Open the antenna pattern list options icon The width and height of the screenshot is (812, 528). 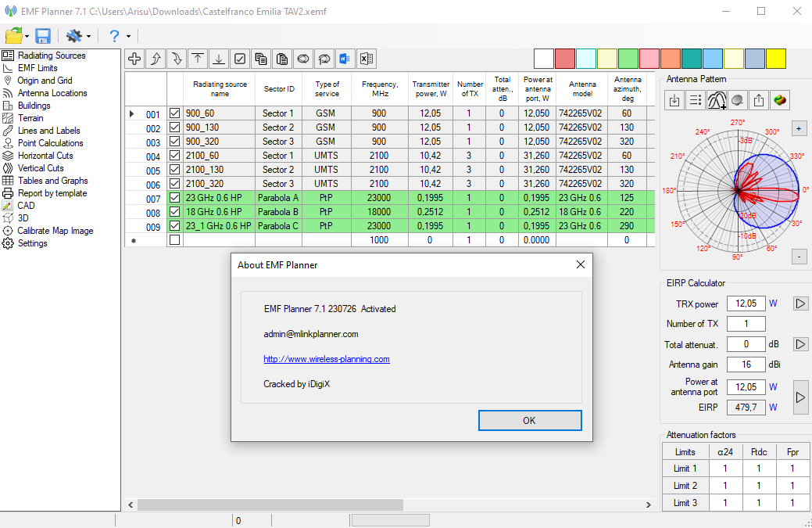tap(696, 100)
